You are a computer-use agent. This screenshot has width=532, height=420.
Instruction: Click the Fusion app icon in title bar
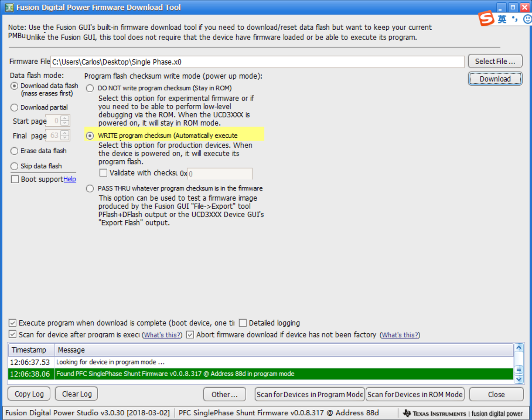coord(9,7)
